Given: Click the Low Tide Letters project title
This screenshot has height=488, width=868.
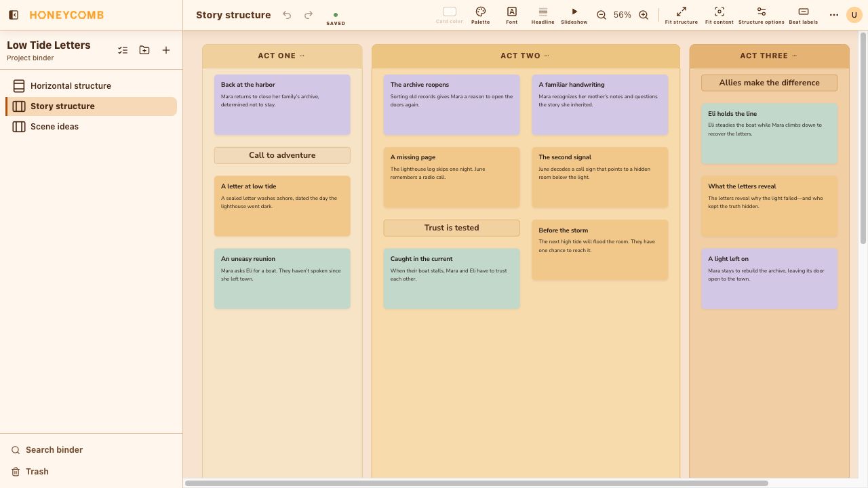Looking at the screenshot, I should (x=49, y=45).
